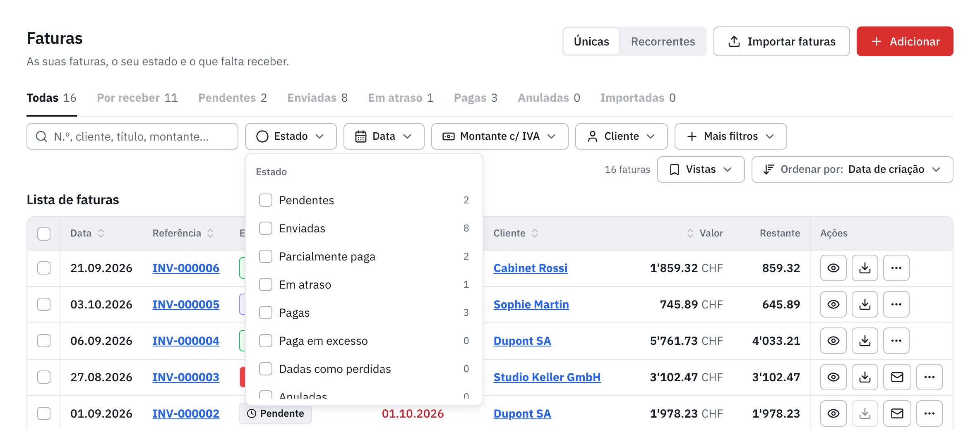Open more actions for Sophie Martin row

[x=896, y=304]
